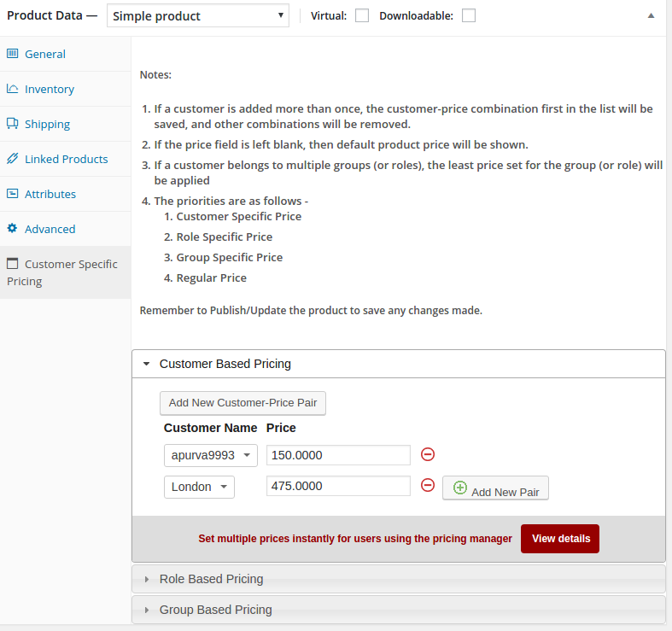Click the green plus icon on Add New Pair
Viewport: 672px width, 631px height.
coord(460,488)
